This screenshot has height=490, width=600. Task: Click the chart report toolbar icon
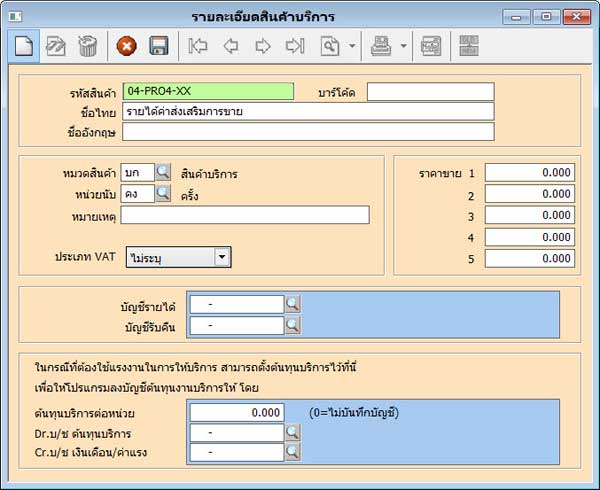(x=431, y=46)
